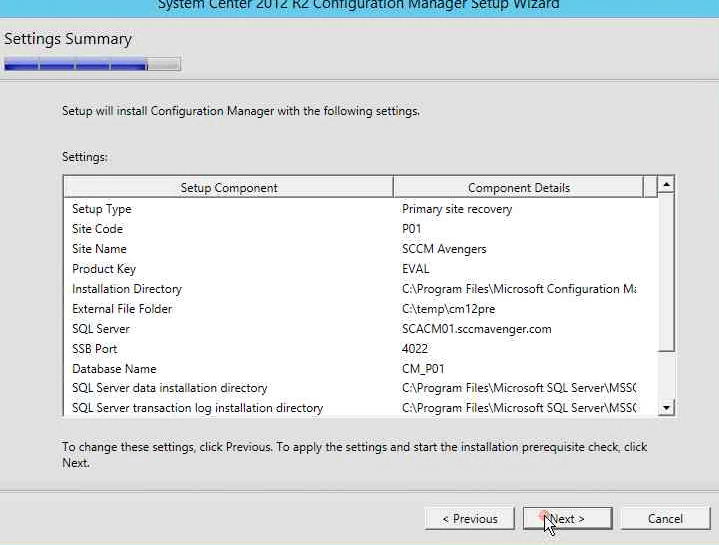This screenshot has width=719, height=545.
Task: Select the External File Folder row
Action: 360,309
